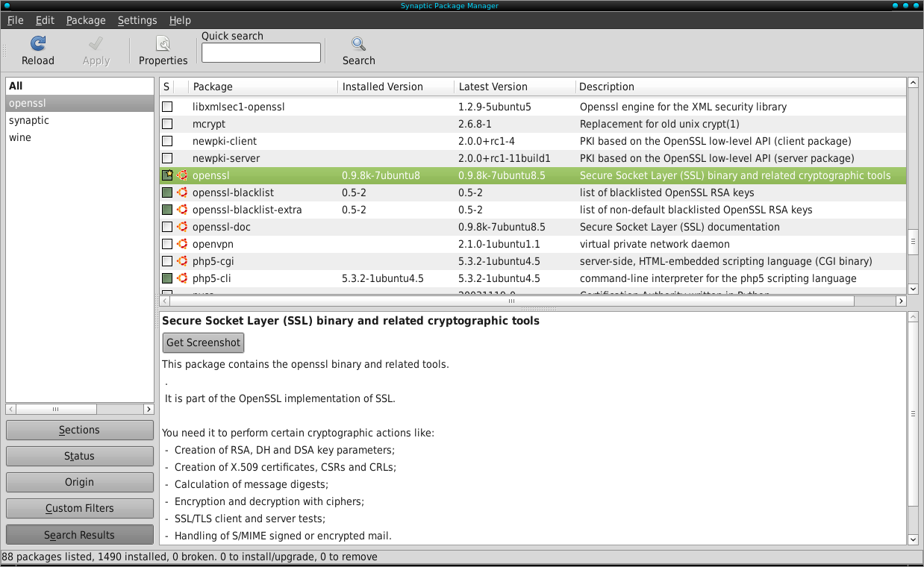Click the mcrypt package name

pyautogui.click(x=209, y=124)
